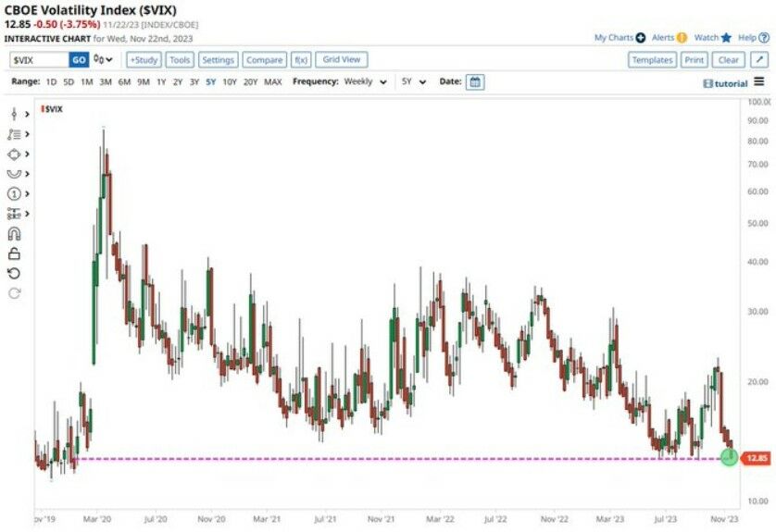The width and height of the screenshot is (776, 532).
Task: Select the 20Y range
Action: tap(250, 82)
